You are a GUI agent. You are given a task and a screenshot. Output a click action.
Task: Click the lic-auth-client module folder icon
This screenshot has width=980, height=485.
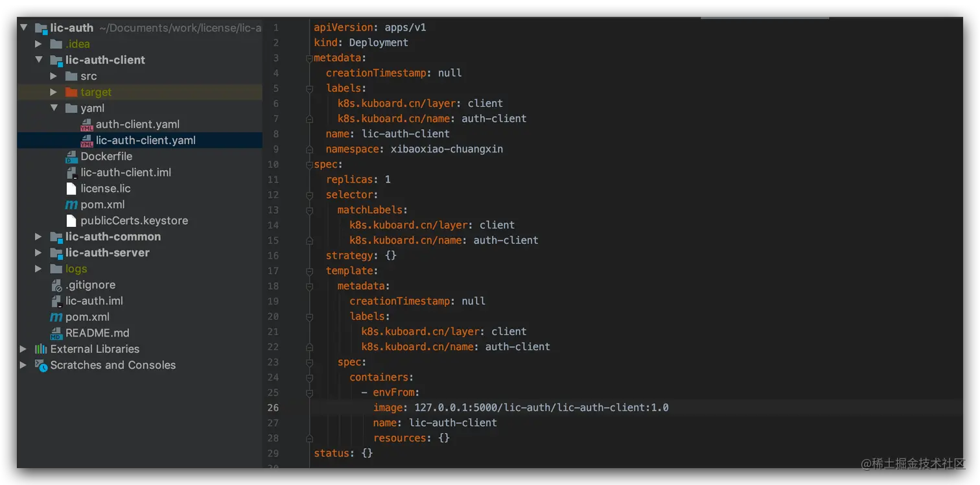pyautogui.click(x=56, y=60)
